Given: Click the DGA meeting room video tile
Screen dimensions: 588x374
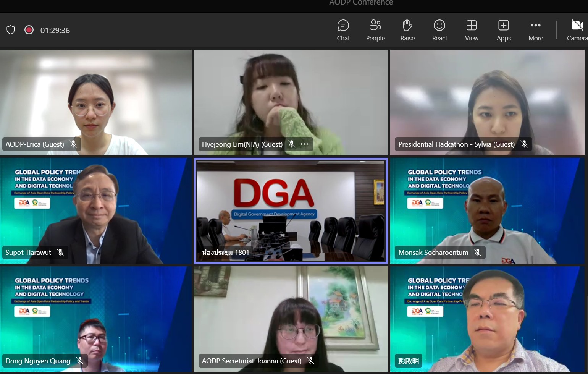Looking at the screenshot, I should tap(291, 211).
